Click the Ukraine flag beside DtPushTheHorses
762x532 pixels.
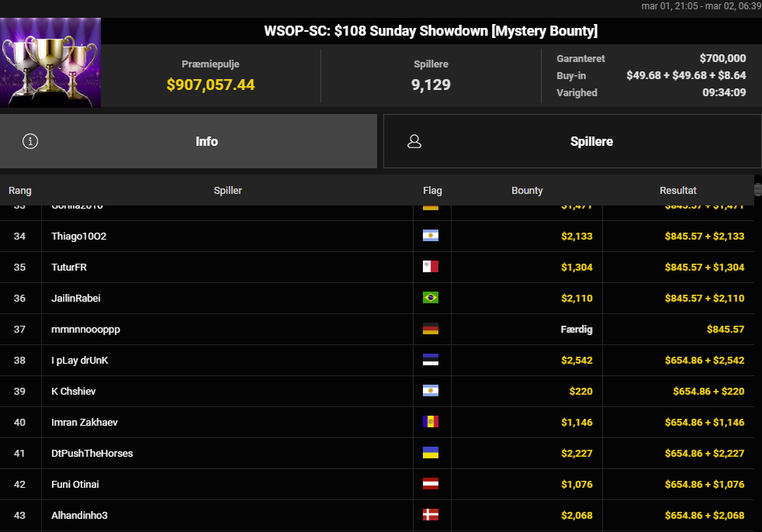(430, 453)
